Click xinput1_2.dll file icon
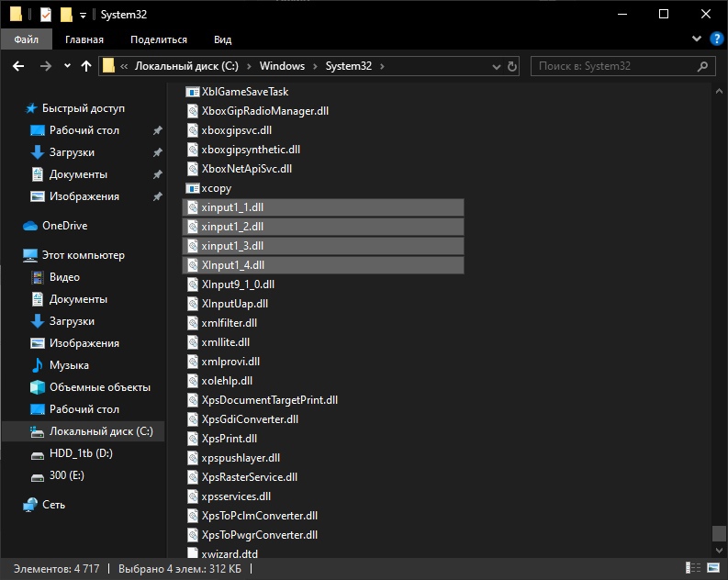This screenshot has width=728, height=580. (x=193, y=227)
